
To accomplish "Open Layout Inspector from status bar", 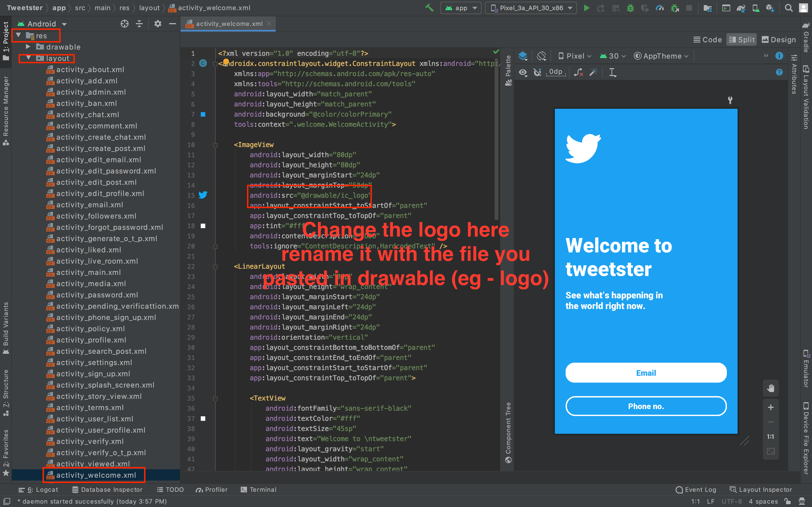I will coord(761,490).
